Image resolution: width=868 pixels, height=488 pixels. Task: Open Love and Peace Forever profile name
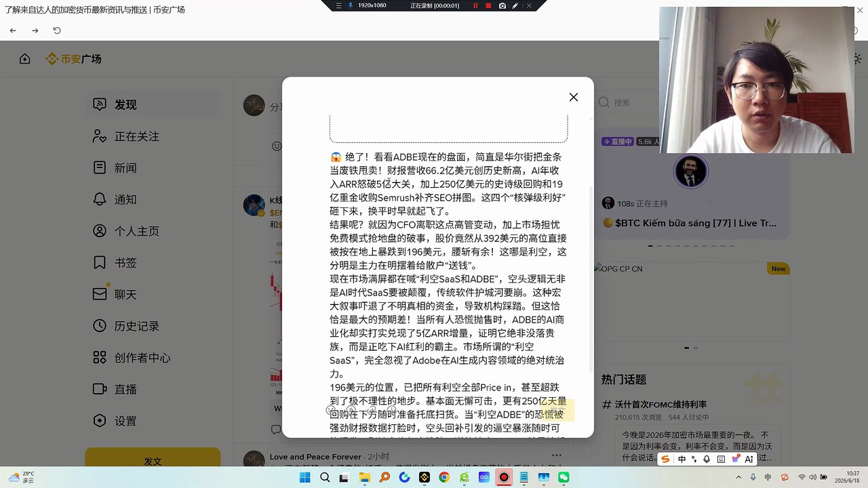pyautogui.click(x=315, y=457)
